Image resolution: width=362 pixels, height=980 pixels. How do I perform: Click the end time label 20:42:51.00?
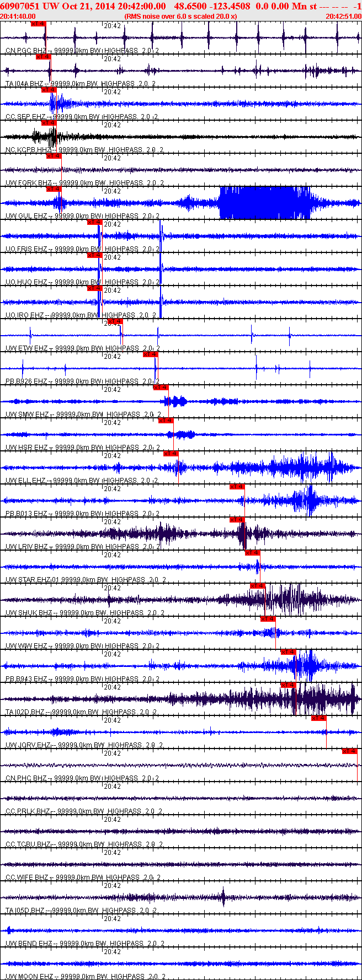(x=343, y=17)
